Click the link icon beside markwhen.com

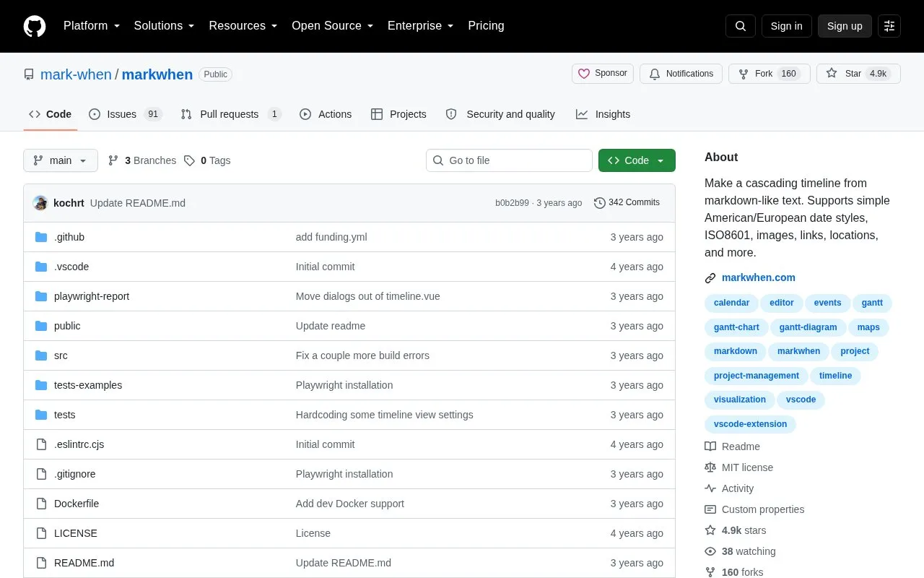pos(710,278)
